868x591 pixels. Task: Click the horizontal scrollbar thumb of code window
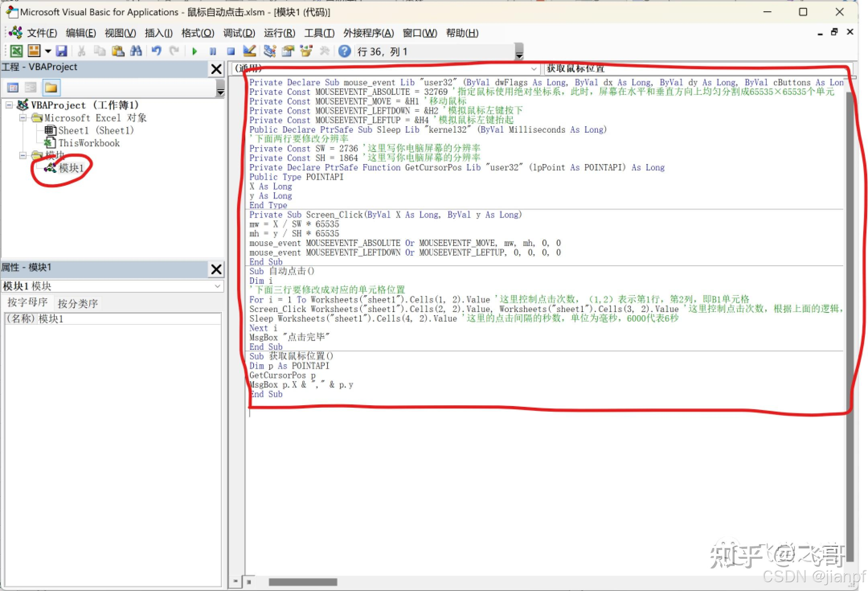[303, 582]
